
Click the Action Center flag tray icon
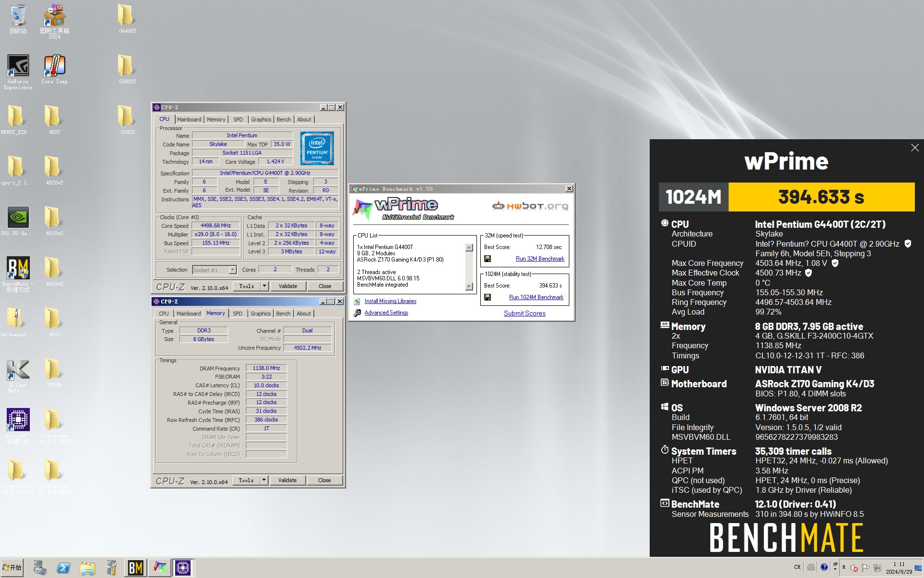coord(866,568)
